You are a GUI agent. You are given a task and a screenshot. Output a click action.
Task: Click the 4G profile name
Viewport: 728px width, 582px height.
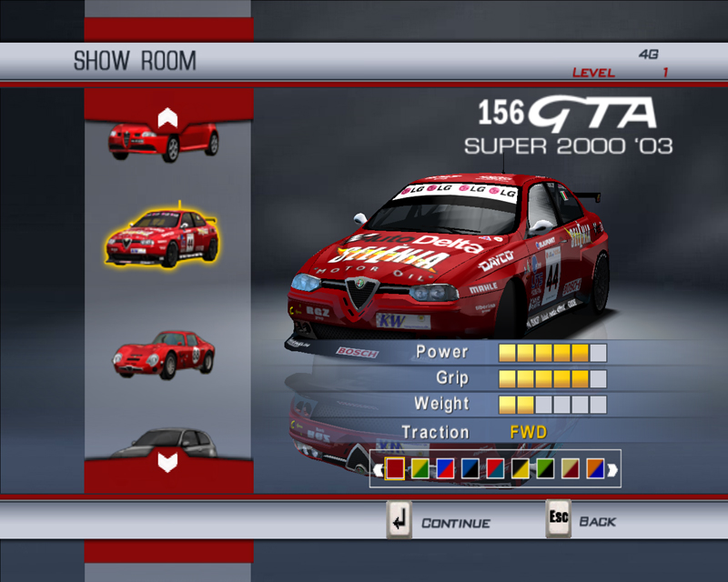(649, 55)
